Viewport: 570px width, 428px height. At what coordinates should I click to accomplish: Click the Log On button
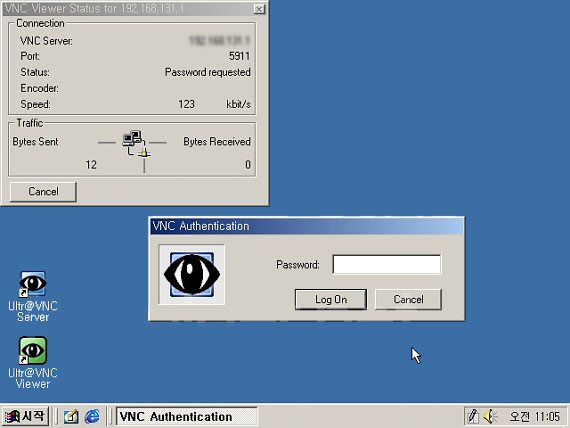point(331,299)
